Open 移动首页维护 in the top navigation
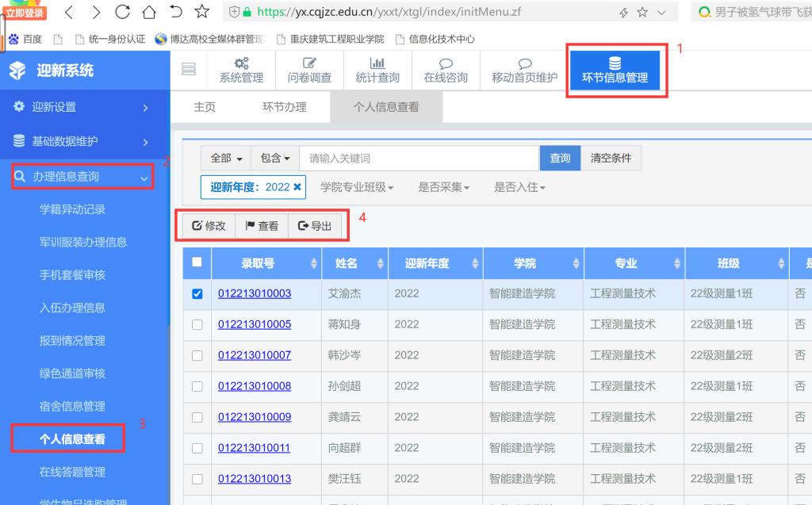The height and width of the screenshot is (505, 812). [524, 63]
